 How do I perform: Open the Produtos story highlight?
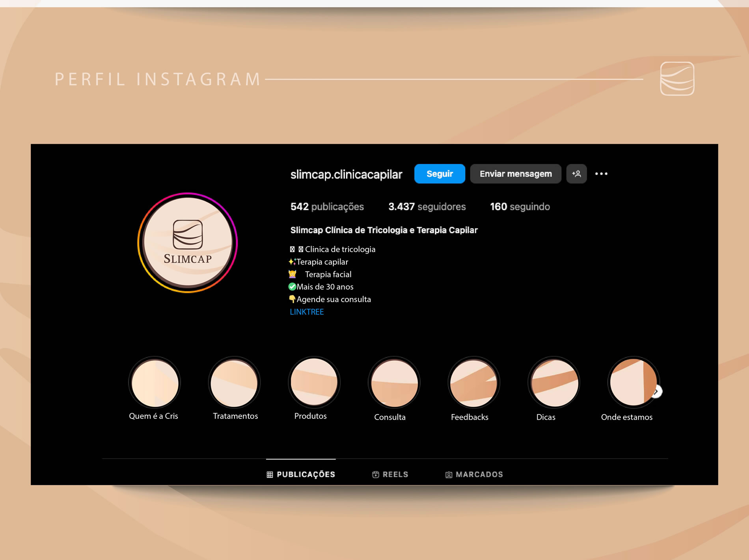pos(314,382)
